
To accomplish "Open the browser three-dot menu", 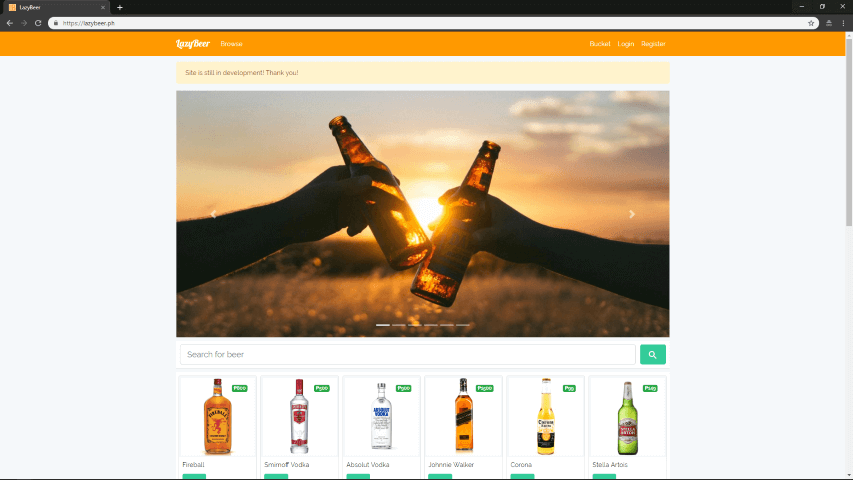I will 843,23.
